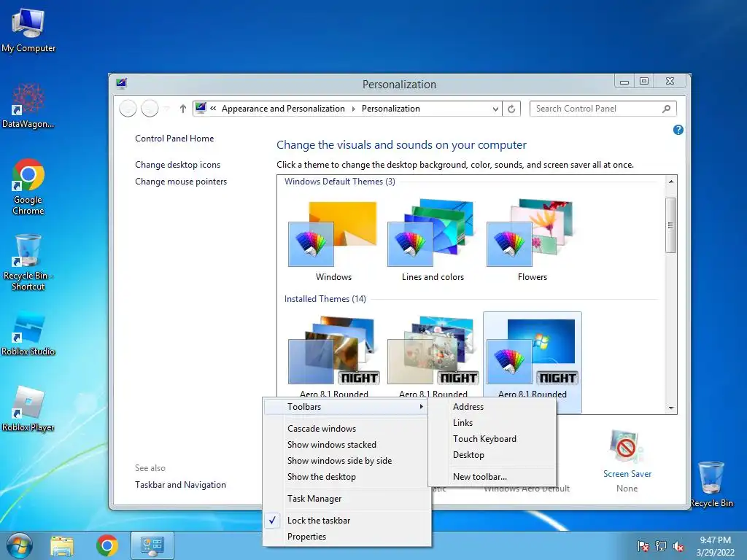Open the DataWagon shortcut on desktop
Screen dimensions: 747x560
28,106
